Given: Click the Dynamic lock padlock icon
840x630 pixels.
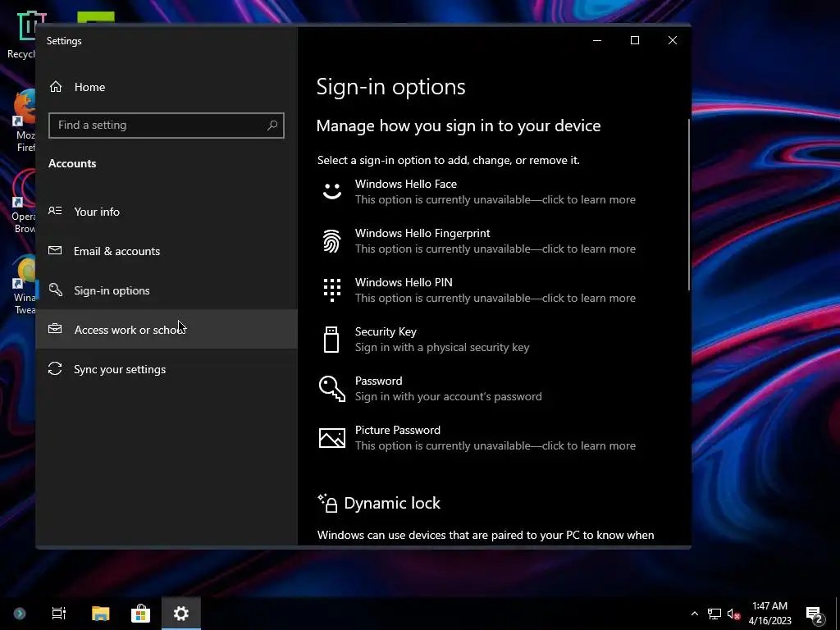Looking at the screenshot, I should (x=328, y=503).
